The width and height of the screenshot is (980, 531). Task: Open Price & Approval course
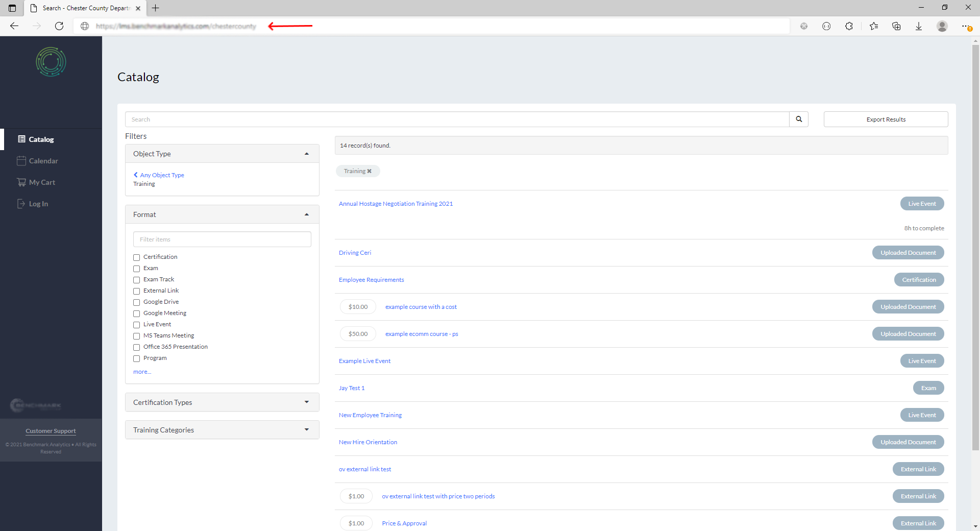[x=404, y=523]
